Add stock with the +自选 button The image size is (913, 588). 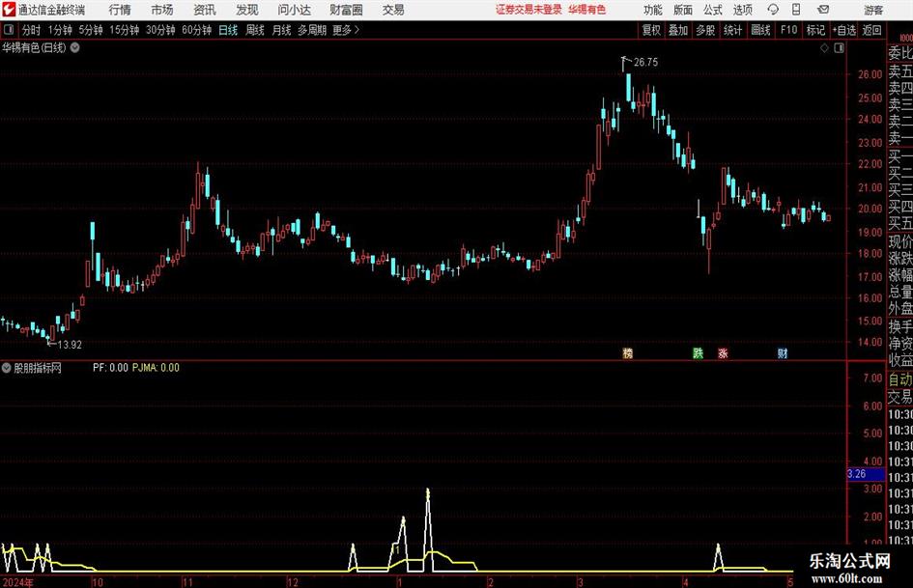coord(844,30)
